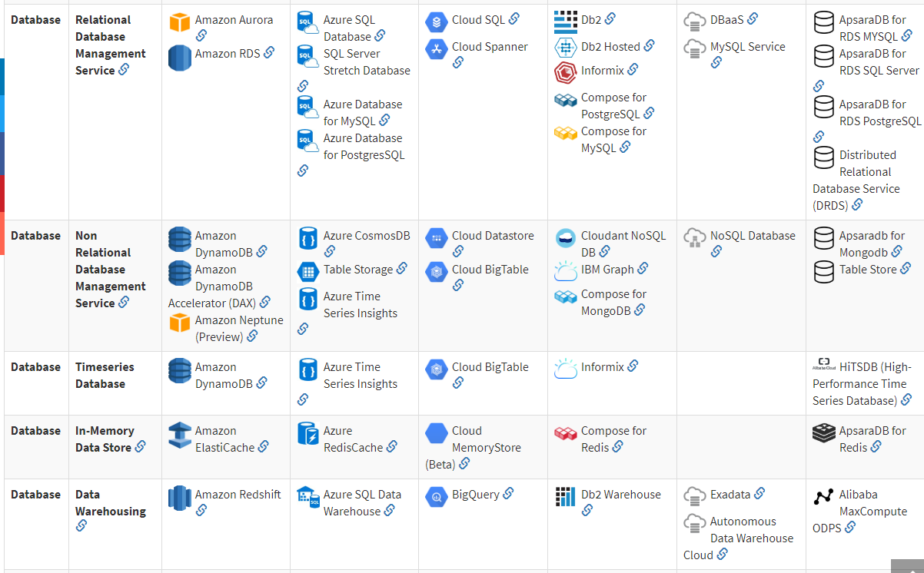Click the red Informix icon in Relational row
Screen dimensions: 924x573
point(566,73)
